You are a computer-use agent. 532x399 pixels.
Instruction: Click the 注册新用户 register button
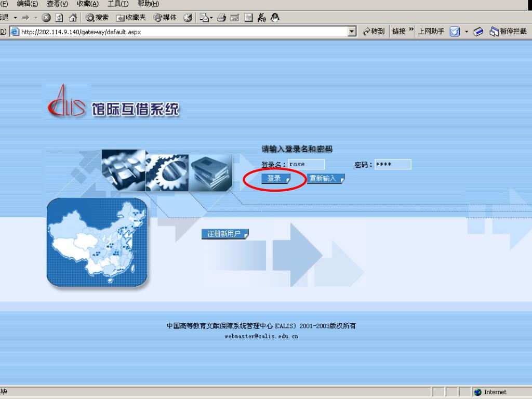[x=225, y=234]
